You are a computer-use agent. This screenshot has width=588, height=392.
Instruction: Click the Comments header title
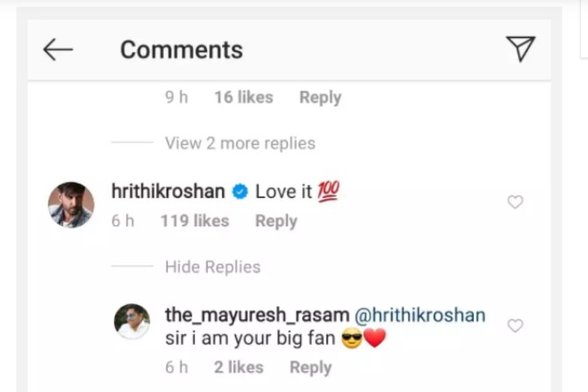coord(182,49)
